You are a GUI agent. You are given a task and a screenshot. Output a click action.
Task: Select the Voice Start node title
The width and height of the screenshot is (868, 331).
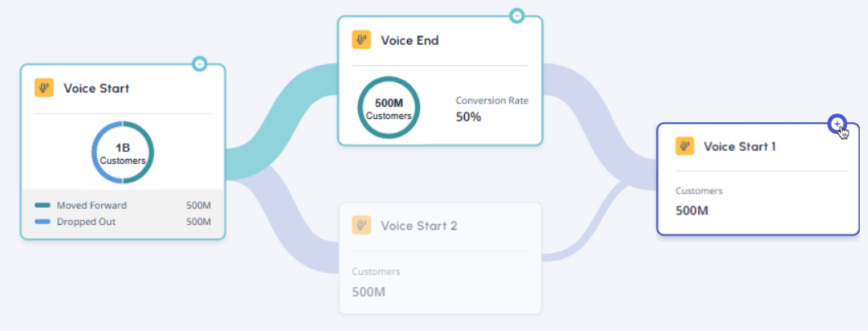(96, 89)
